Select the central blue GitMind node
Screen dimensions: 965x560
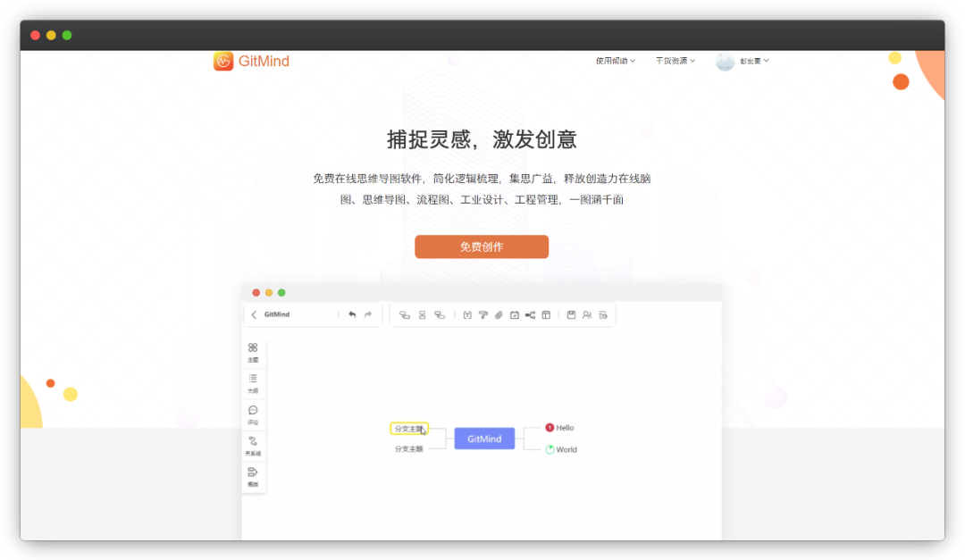(484, 439)
